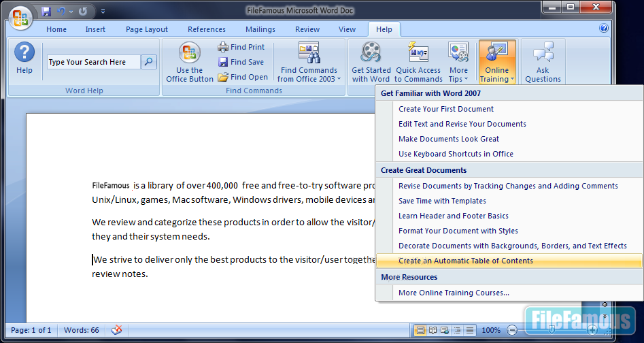Open the round Office Button menu

point(20,18)
